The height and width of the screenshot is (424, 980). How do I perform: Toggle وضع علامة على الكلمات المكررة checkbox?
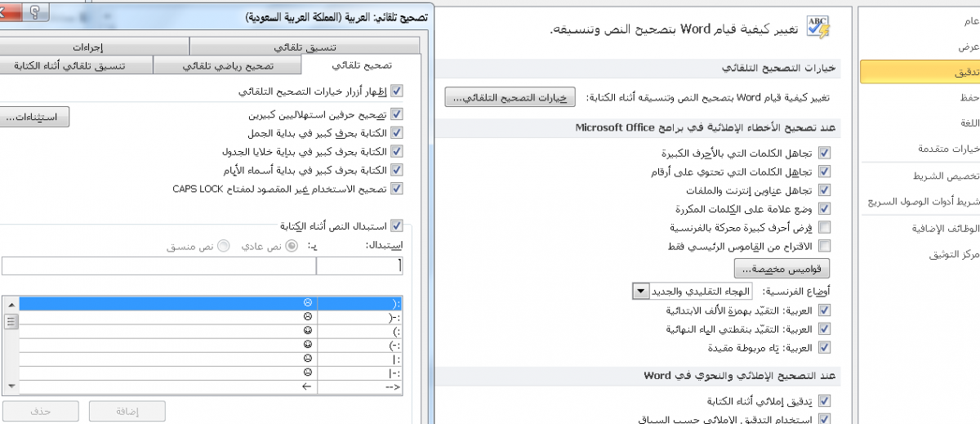point(824,209)
